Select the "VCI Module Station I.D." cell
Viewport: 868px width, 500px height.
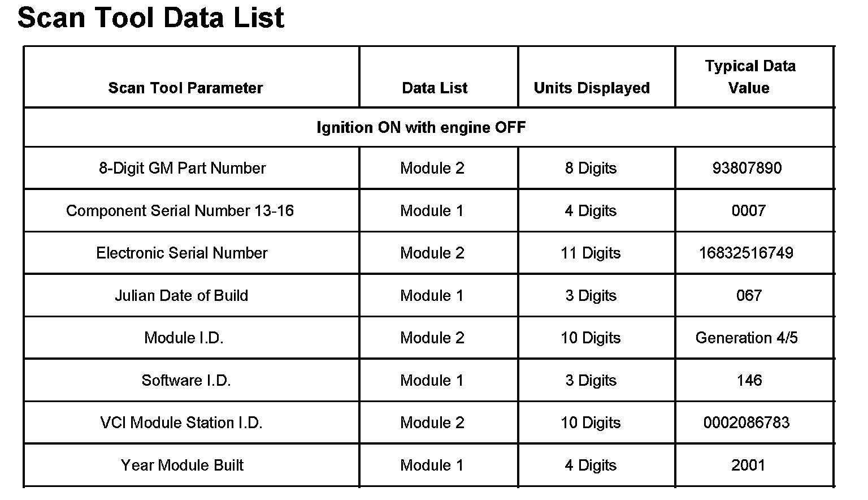tap(181, 423)
